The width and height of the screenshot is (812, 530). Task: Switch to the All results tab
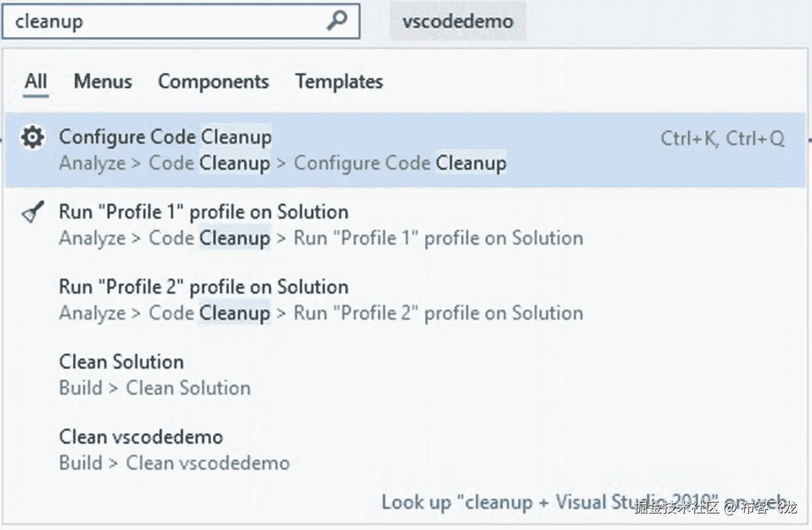tap(36, 81)
